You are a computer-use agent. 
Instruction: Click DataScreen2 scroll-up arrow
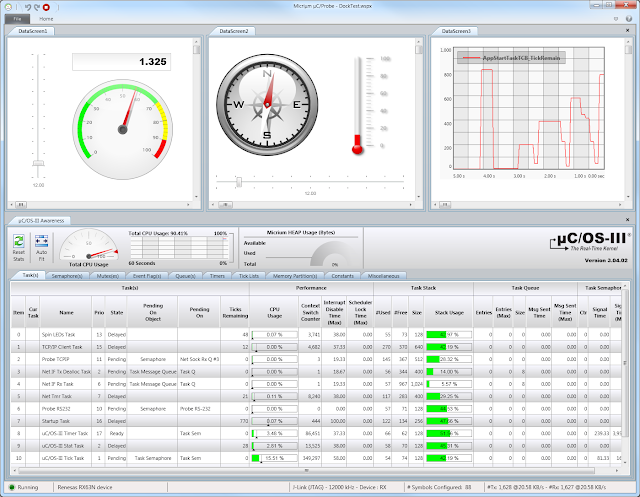pos(418,42)
